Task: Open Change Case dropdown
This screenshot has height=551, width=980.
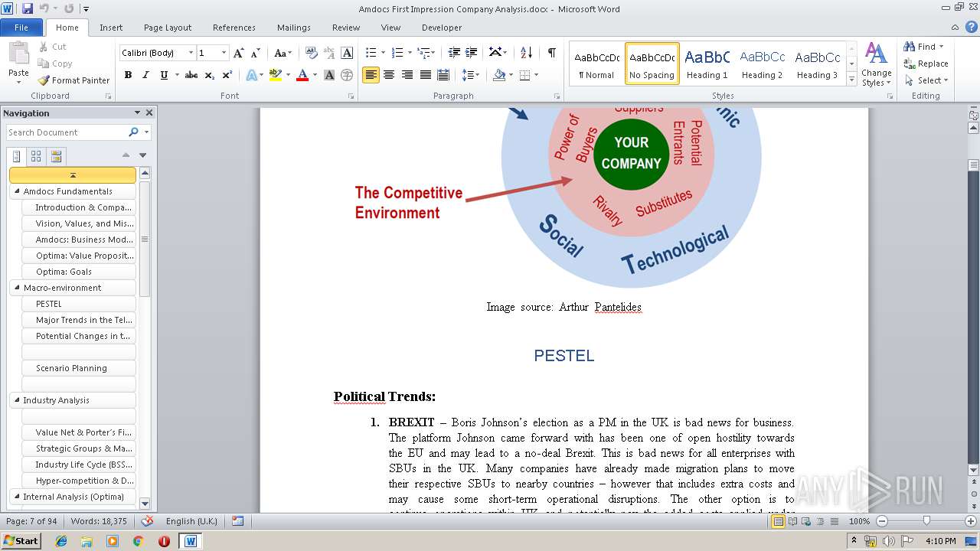Action: coord(283,53)
